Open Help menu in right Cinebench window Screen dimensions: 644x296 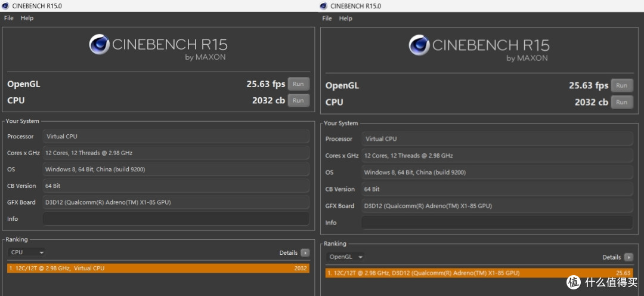coord(346,18)
